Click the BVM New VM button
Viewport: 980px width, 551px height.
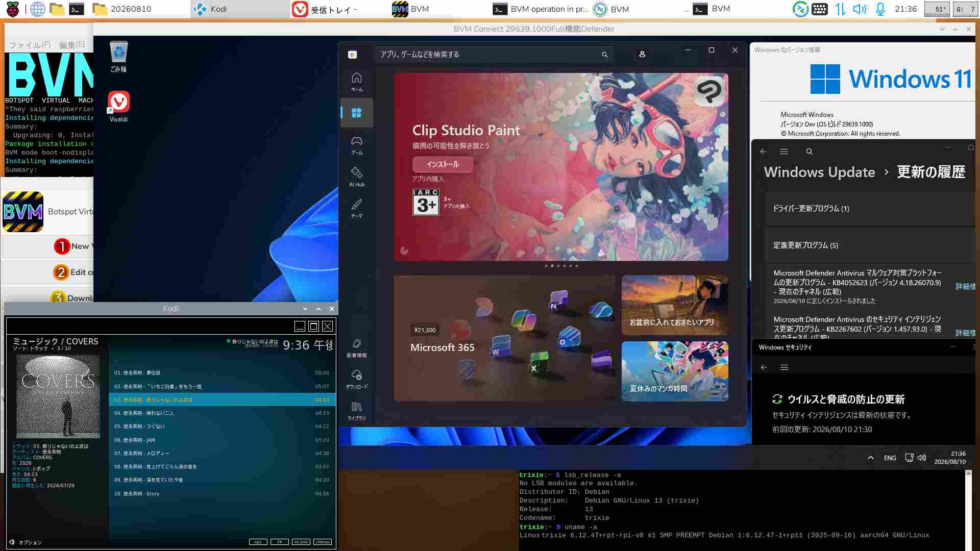click(x=47, y=246)
